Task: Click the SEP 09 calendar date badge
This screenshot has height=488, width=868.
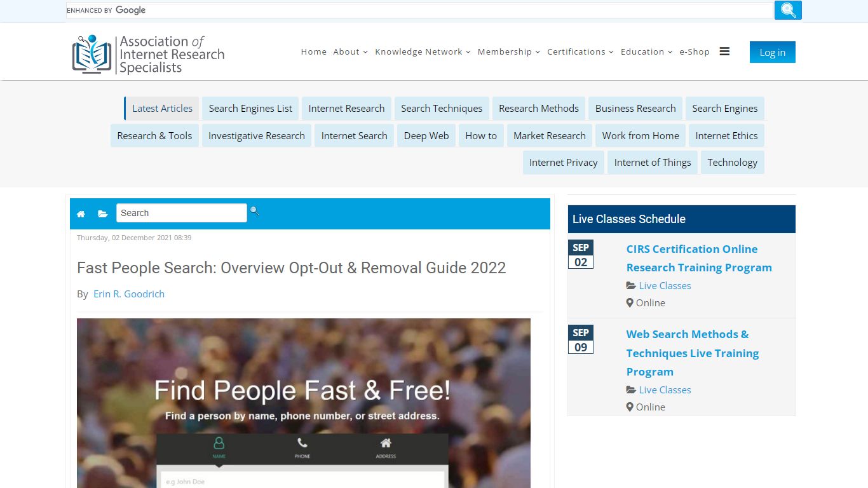Action: [581, 340]
